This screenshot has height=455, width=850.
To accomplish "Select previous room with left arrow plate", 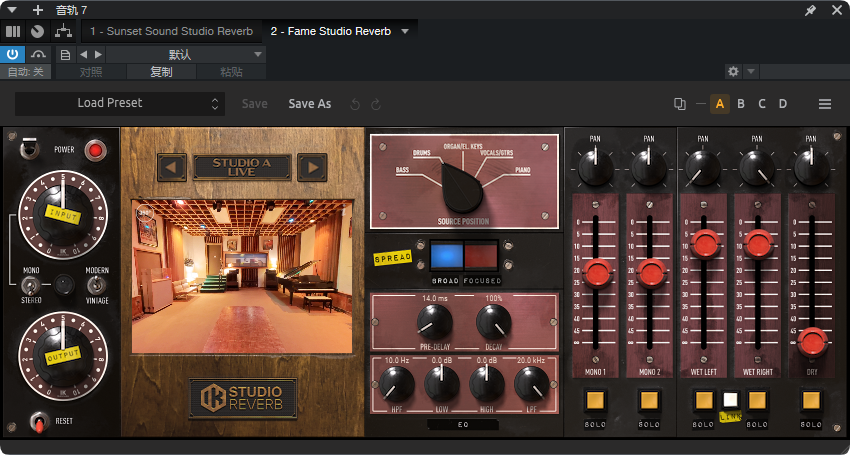I will pyautogui.click(x=172, y=167).
